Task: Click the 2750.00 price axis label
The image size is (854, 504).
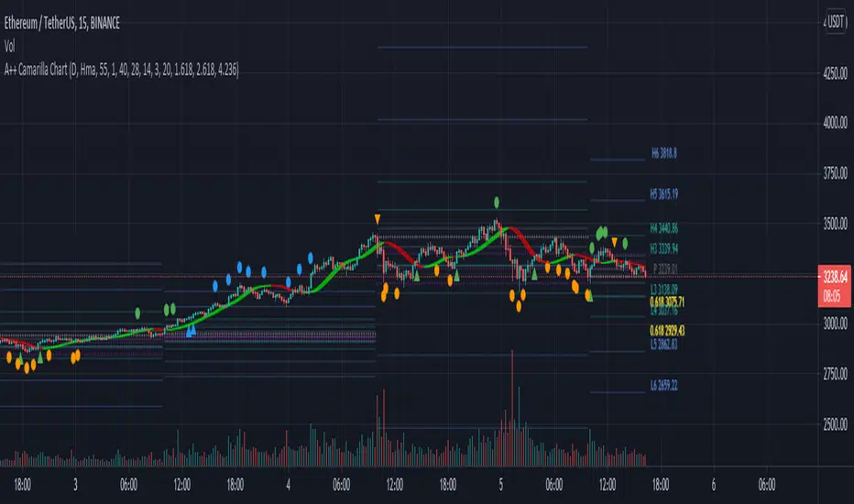Action: [x=835, y=374]
